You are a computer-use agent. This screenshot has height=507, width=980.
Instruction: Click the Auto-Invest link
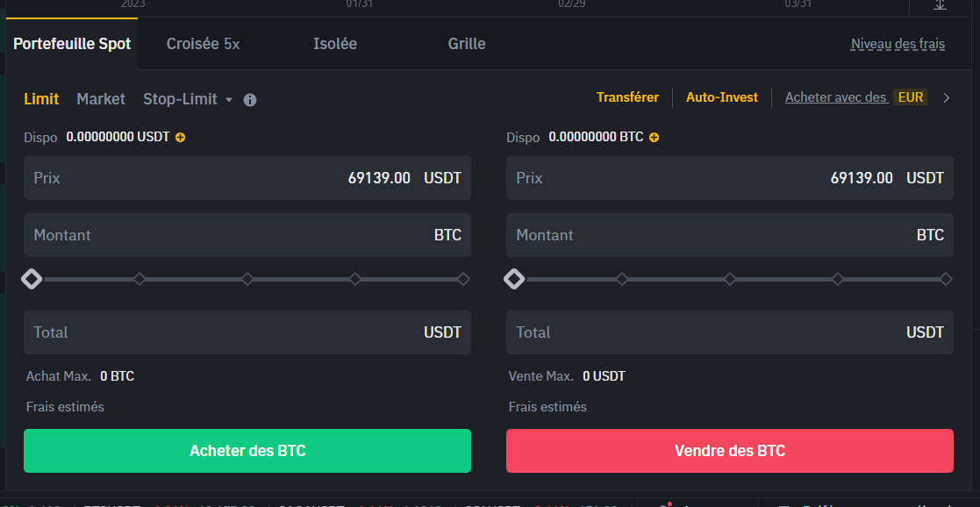coord(722,97)
